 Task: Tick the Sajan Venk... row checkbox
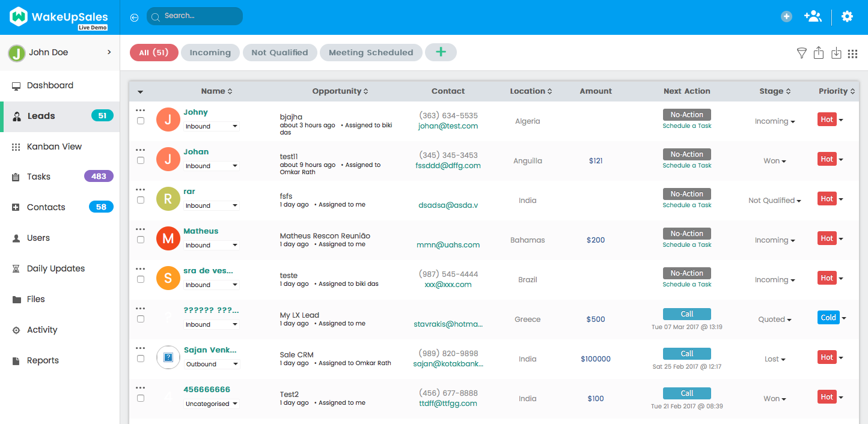141,359
